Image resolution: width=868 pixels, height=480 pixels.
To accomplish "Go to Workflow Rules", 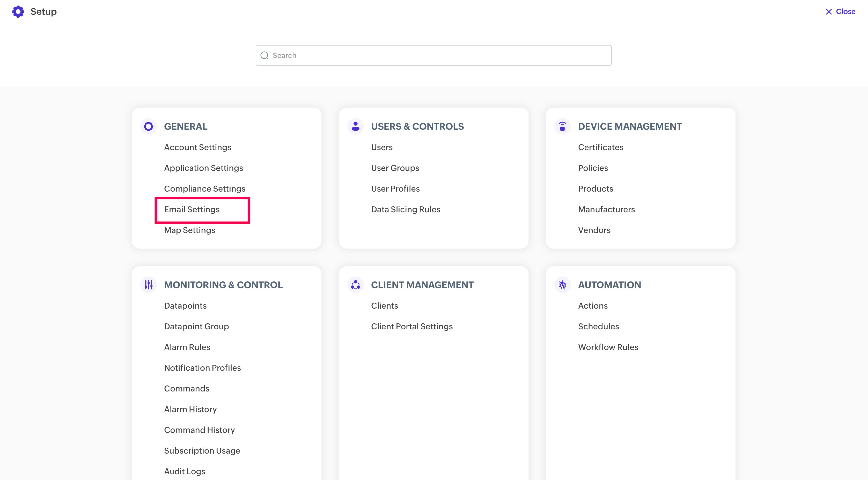I will click(x=608, y=347).
